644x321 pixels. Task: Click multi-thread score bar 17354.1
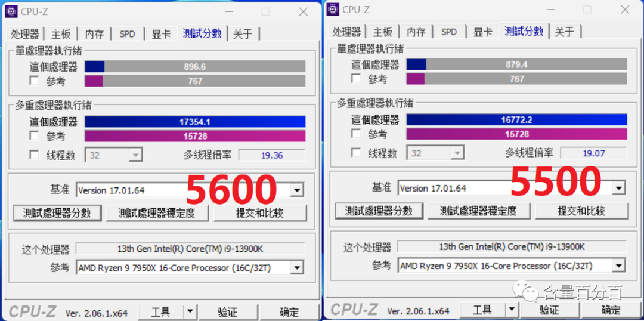(195, 122)
